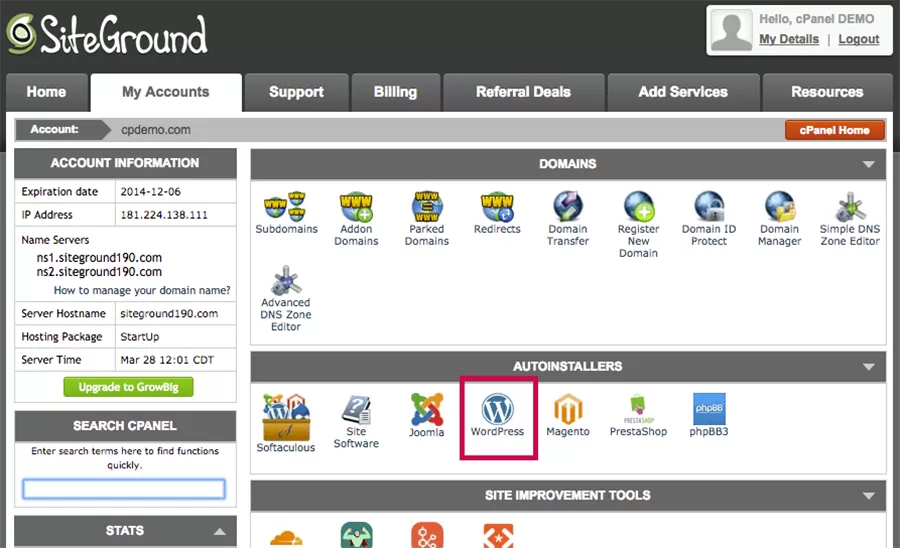This screenshot has width=900, height=548.
Task: Open the Add Services tab
Action: [x=683, y=92]
